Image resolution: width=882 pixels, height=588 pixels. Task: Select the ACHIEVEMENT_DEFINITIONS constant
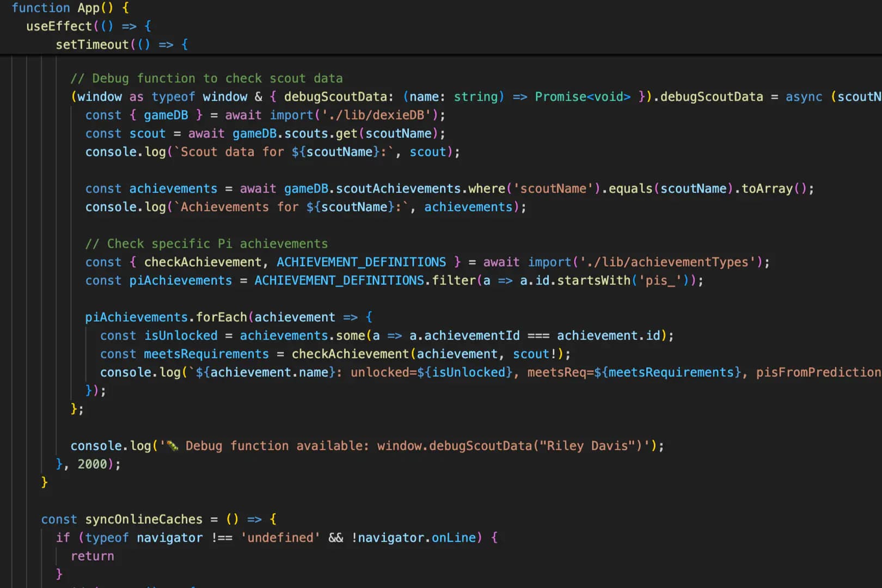point(361,262)
